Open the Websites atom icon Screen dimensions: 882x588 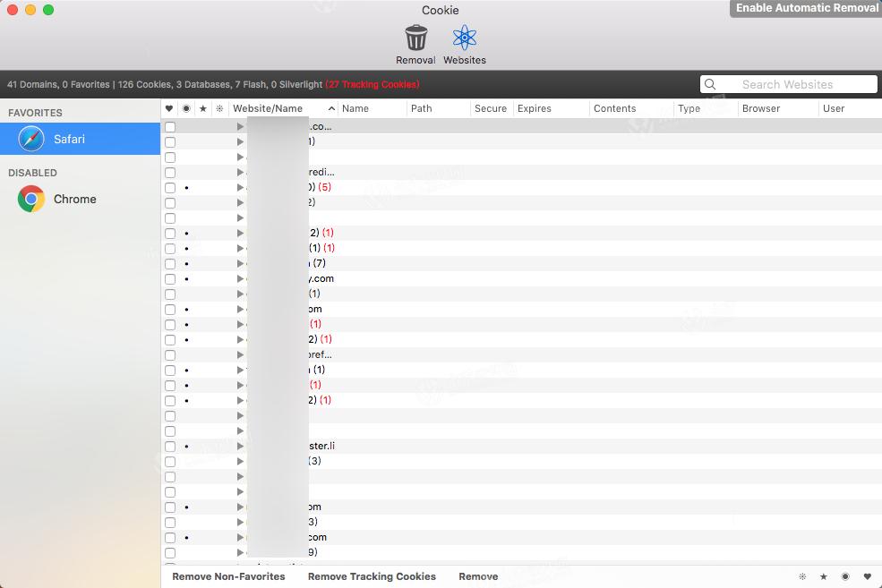click(465, 38)
